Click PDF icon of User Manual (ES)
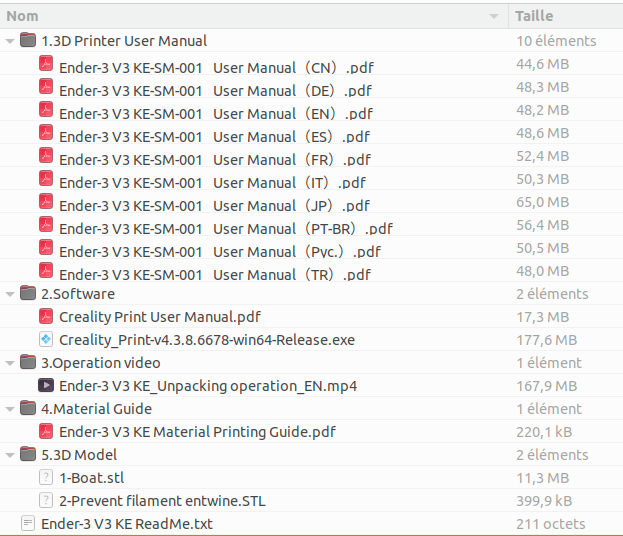The image size is (623, 536). pos(46,132)
